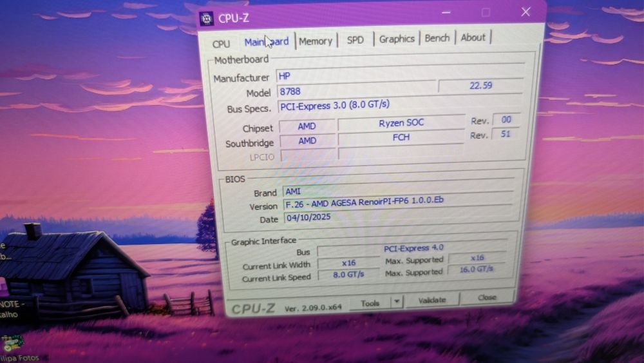Click the BIOS Date 04/10/2025 field
This screenshot has width=644, height=363.
coord(397,216)
